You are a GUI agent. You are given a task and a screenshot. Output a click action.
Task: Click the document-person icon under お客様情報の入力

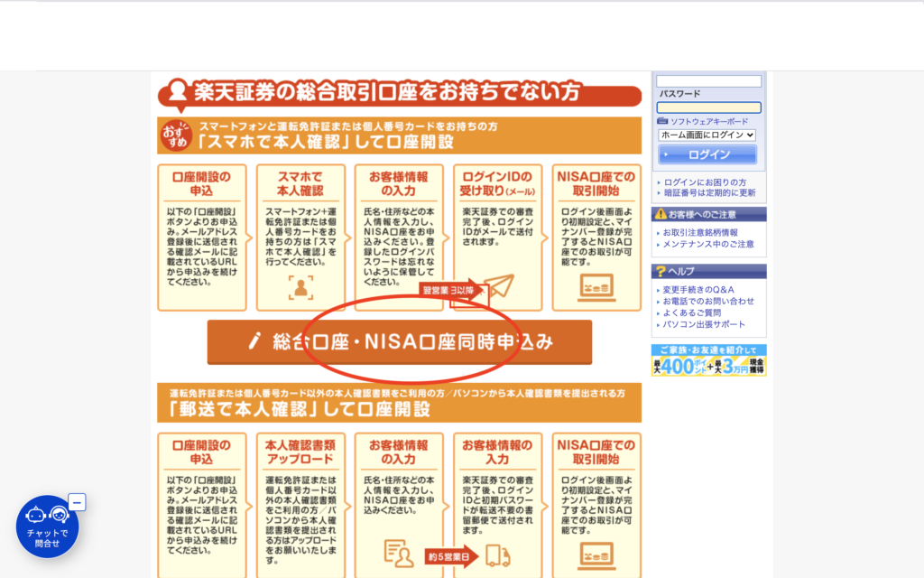pos(399,553)
